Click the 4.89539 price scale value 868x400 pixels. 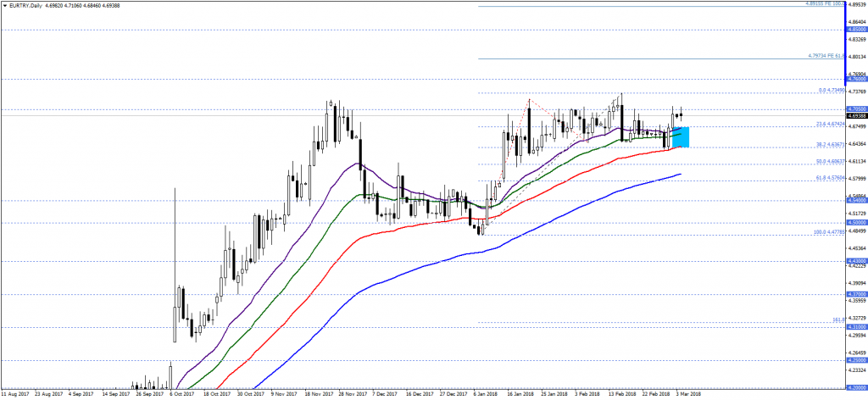857,4
